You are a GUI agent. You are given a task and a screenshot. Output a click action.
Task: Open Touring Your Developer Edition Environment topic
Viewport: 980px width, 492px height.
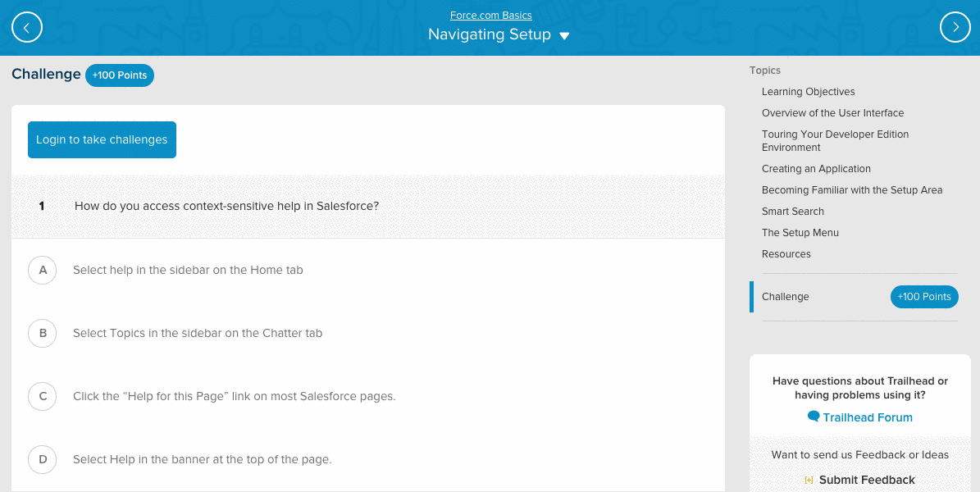pos(835,141)
